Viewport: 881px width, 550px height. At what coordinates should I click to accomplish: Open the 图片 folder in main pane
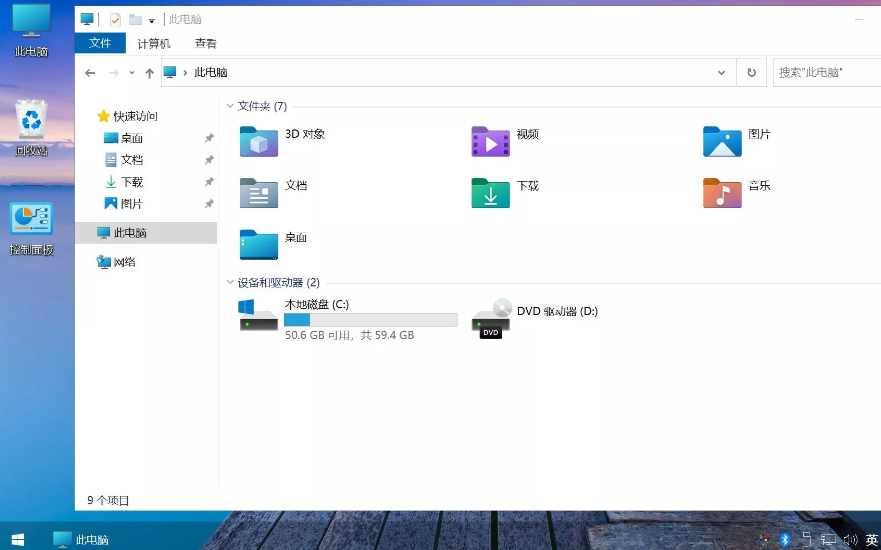[722, 142]
